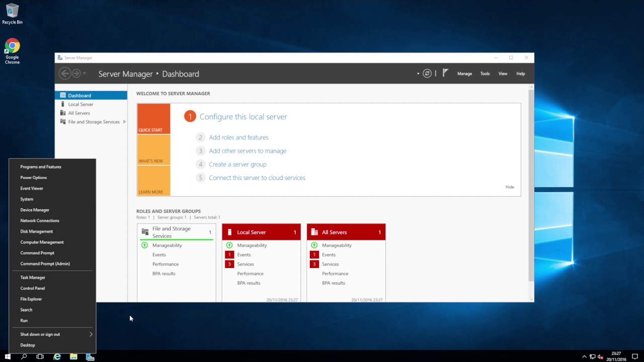Image resolution: width=644 pixels, height=362 pixels.
Task: Click All Servers green manageability icon
Action: [314, 245]
